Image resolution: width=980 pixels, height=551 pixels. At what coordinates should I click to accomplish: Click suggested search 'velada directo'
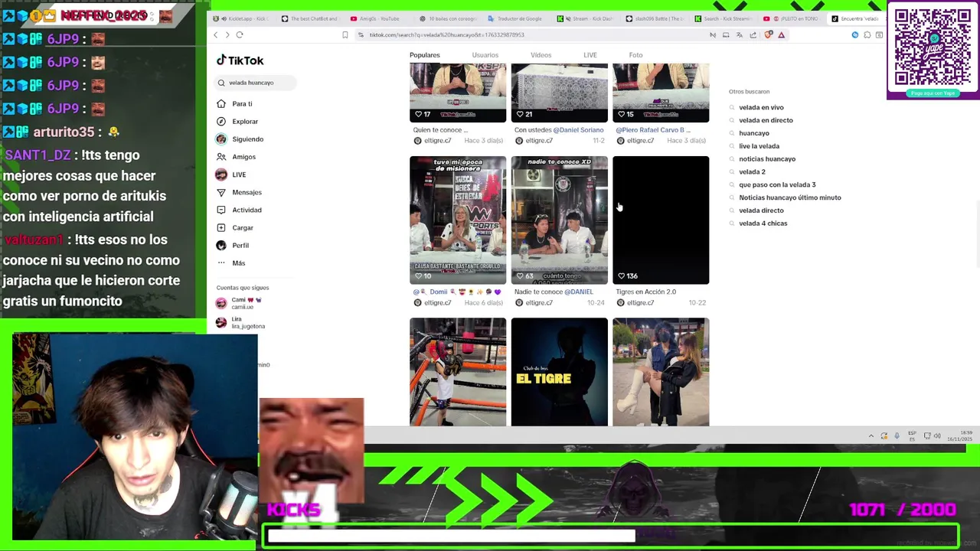point(761,210)
